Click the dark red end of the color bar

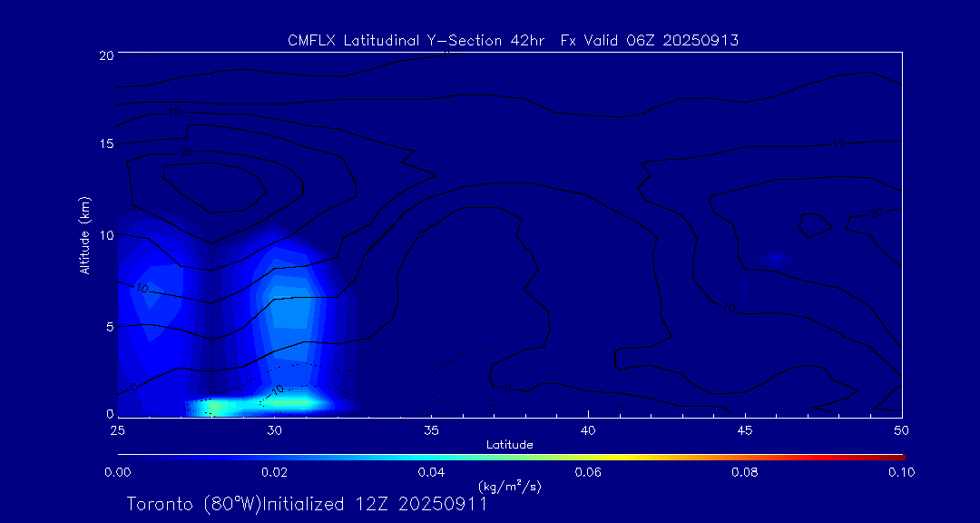click(897, 458)
